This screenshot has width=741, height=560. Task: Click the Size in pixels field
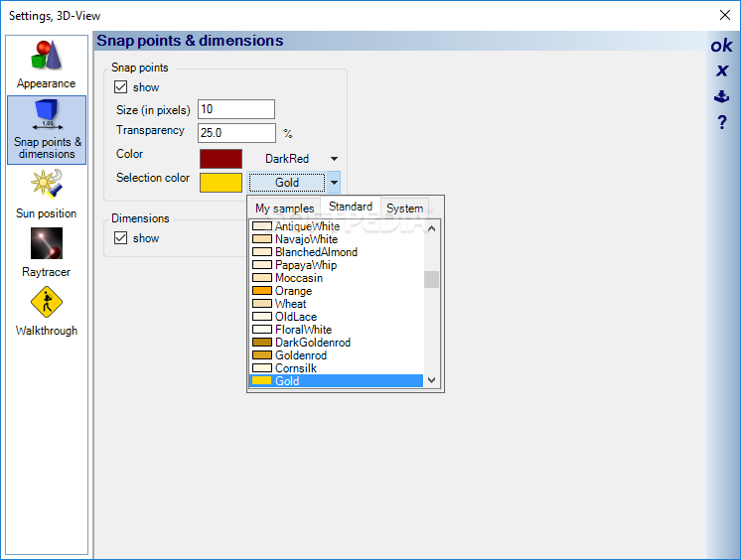click(x=236, y=109)
